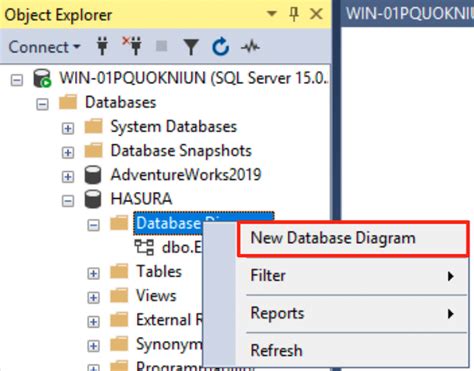Click the grayed Stop square icon

pos(162,46)
